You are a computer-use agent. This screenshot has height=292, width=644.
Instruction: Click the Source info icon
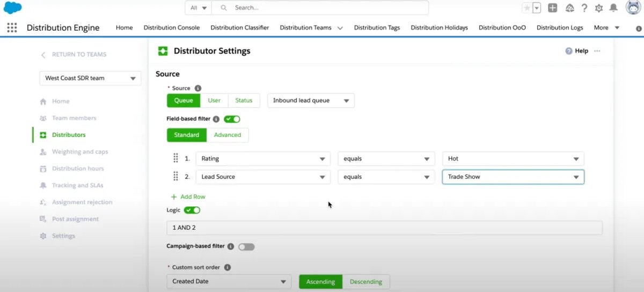[197, 88]
